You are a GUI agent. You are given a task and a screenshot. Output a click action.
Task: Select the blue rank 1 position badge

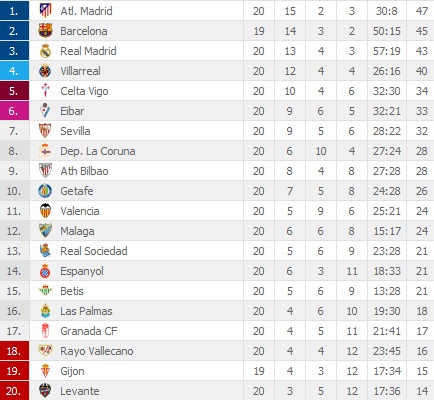(14, 11)
